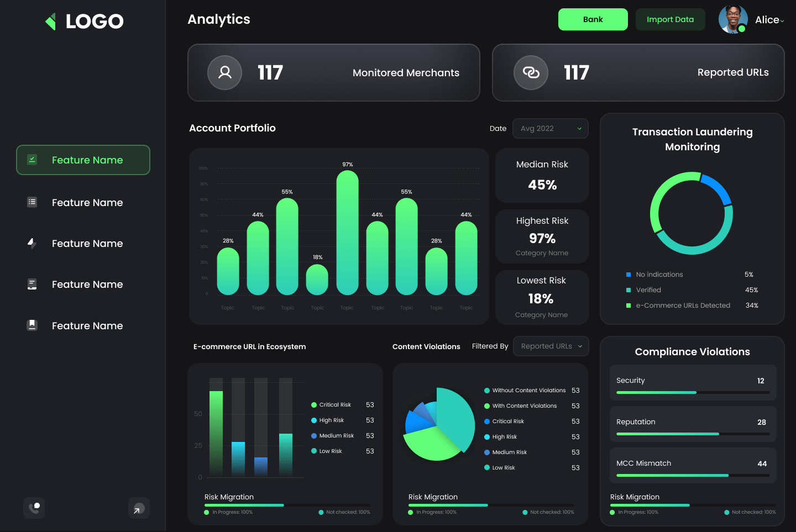Click the external link arrow icon at bottom
Image resolution: width=796 pixels, height=532 pixels.
pyautogui.click(x=139, y=508)
